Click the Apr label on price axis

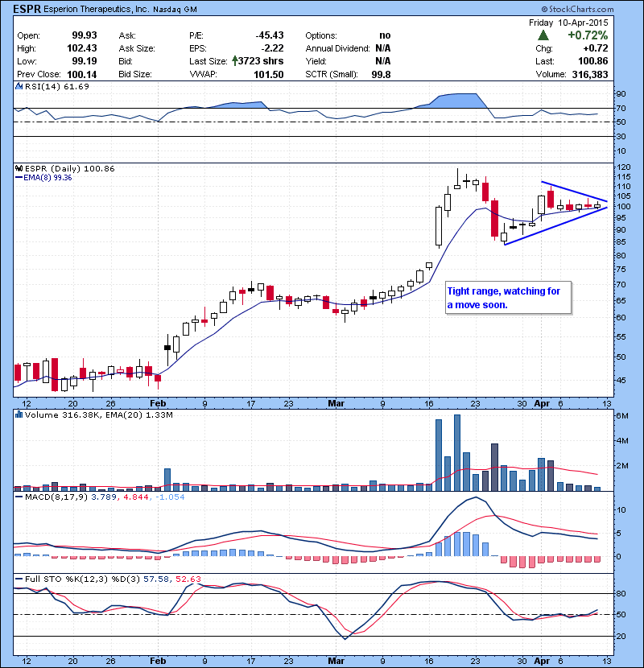click(542, 403)
